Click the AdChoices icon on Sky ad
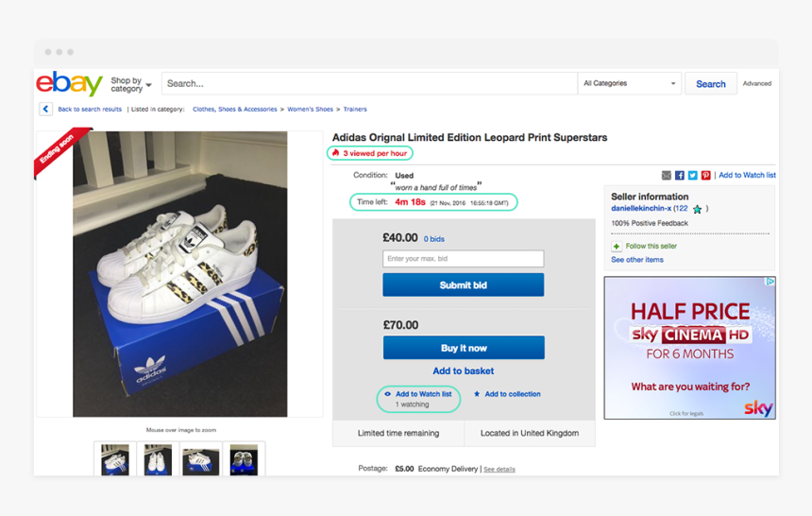The width and height of the screenshot is (812, 516). (770, 282)
